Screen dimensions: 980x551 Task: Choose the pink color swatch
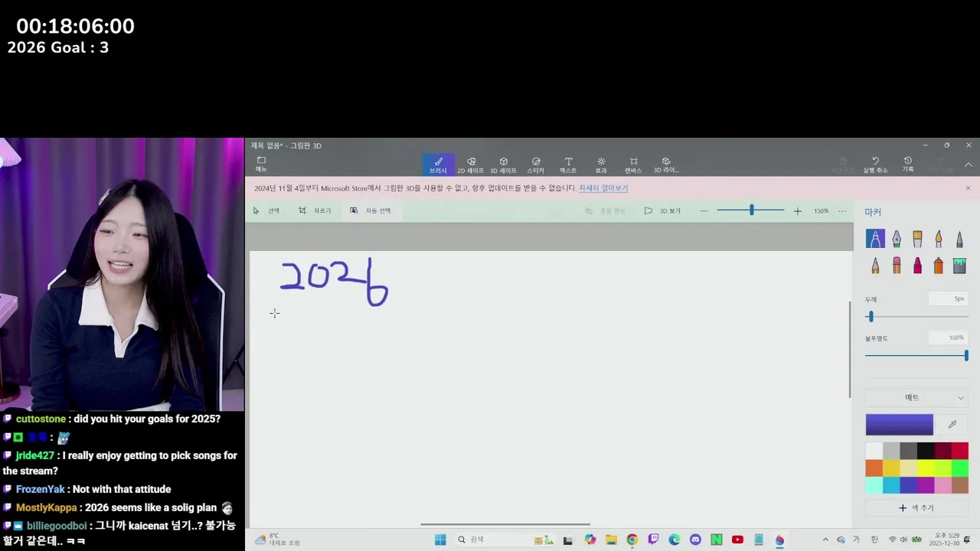click(x=942, y=485)
